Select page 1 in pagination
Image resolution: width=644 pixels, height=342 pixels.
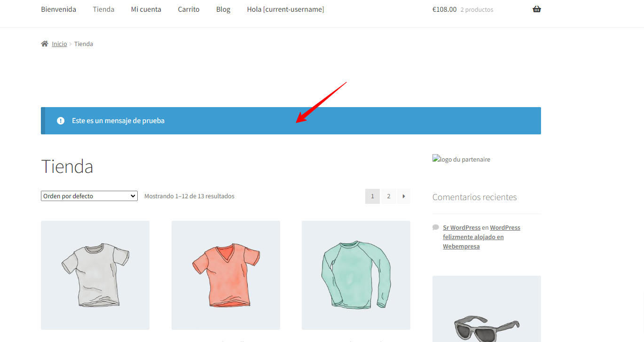pyautogui.click(x=372, y=196)
